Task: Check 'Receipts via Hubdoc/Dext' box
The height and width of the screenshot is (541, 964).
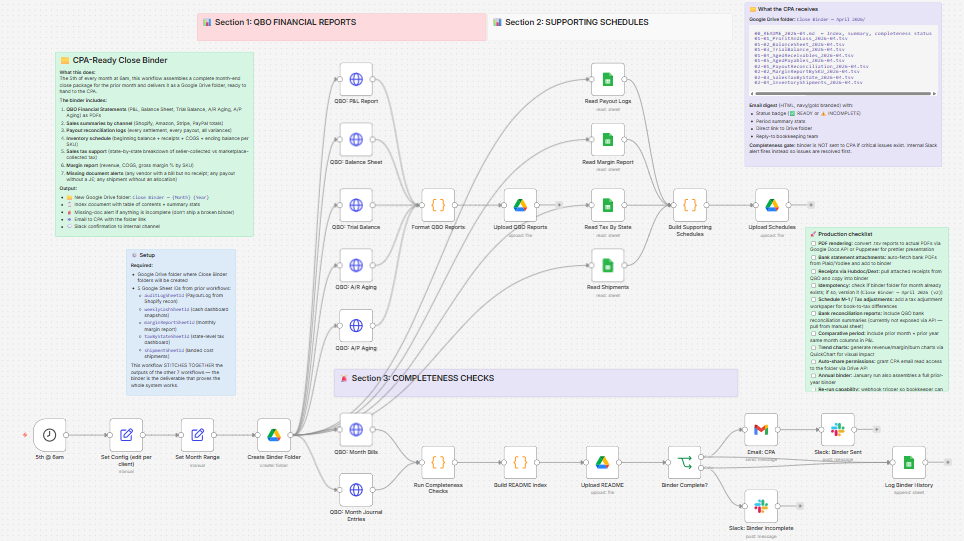Action: pyautogui.click(x=813, y=271)
